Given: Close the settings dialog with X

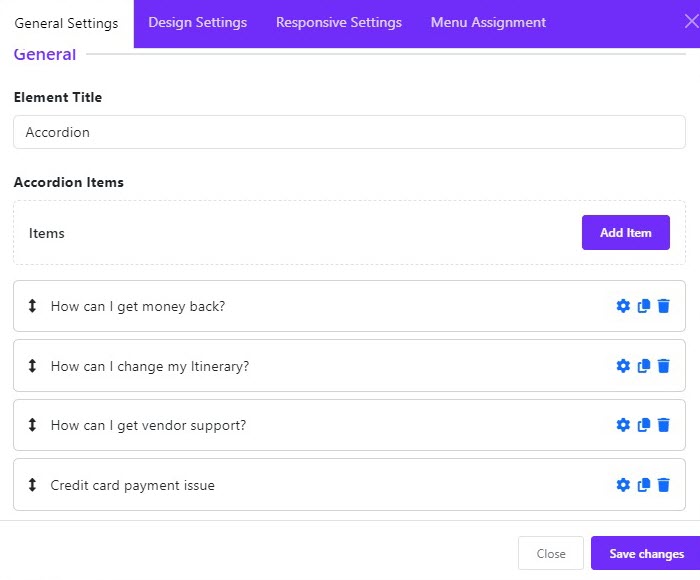Looking at the screenshot, I should click(x=692, y=21).
